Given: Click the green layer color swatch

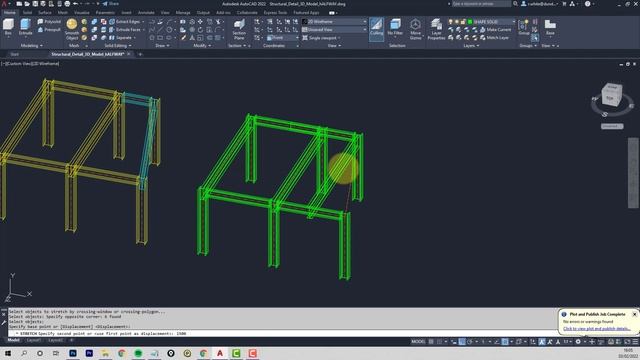Looking at the screenshot, I should coord(470,22).
